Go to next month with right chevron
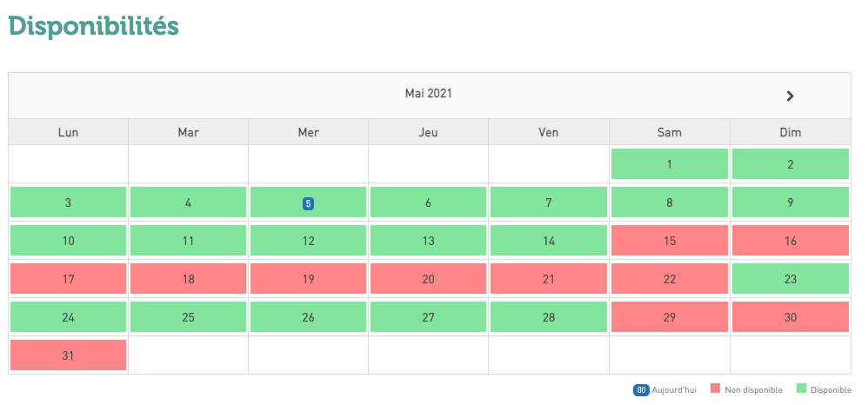The height and width of the screenshot is (405, 868). click(790, 96)
